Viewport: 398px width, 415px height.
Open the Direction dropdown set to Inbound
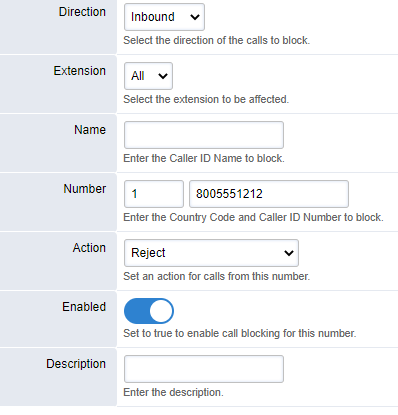164,17
